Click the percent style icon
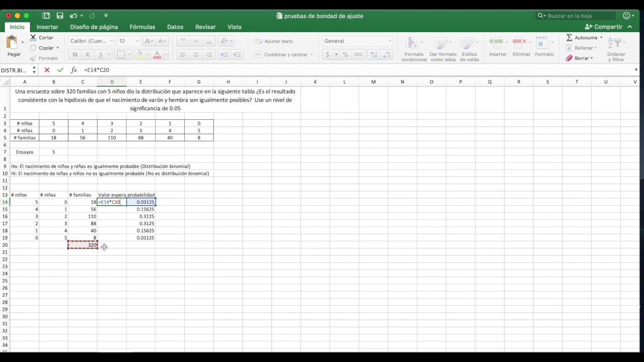This screenshot has width=644, height=362. click(x=345, y=54)
